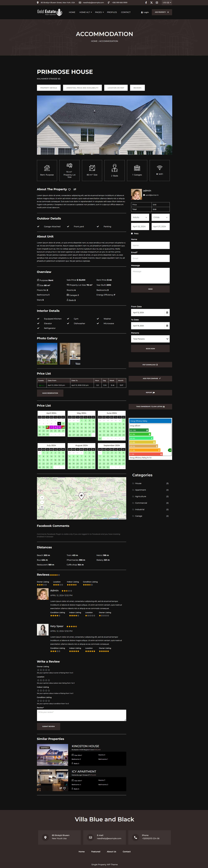
Task: Click MAKE RESERVATION button
Action: point(50,393)
